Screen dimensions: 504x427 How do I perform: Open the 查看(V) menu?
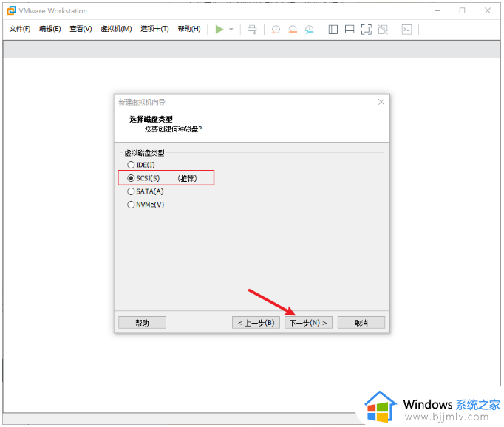81,29
